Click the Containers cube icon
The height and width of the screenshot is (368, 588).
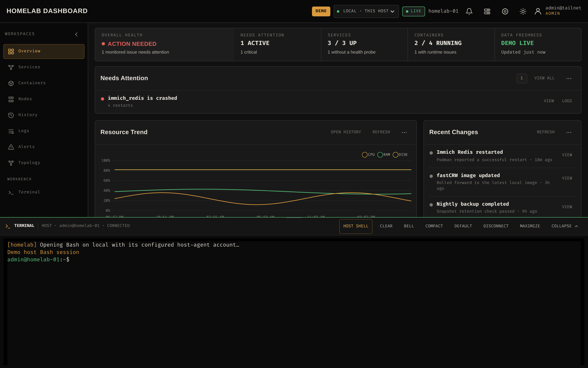11,83
